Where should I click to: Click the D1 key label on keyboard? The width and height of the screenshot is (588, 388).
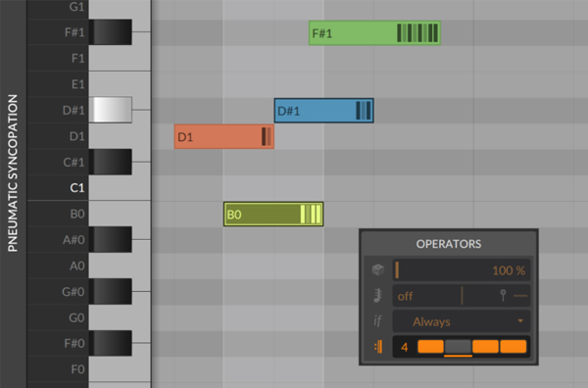click(x=76, y=136)
